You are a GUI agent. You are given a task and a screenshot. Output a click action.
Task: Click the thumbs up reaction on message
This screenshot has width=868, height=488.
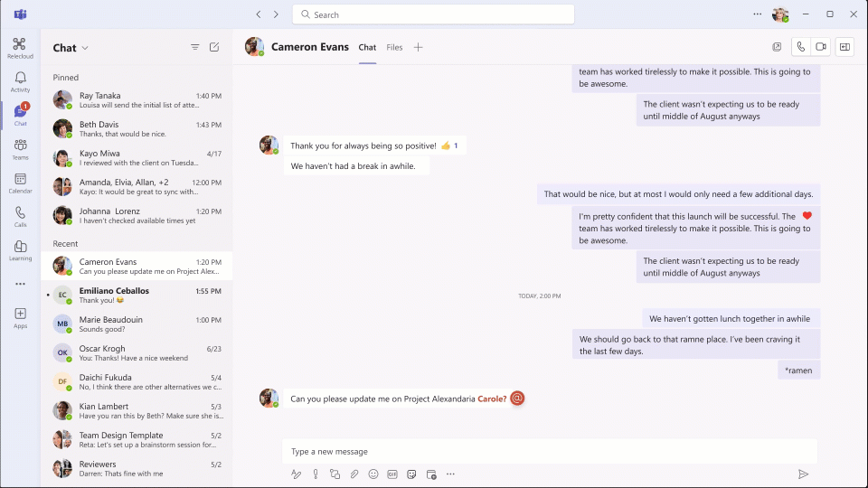449,145
